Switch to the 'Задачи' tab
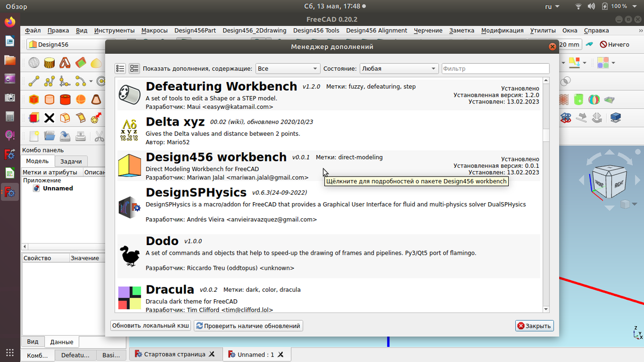Image resolution: width=644 pixels, height=362 pixels. (x=71, y=161)
